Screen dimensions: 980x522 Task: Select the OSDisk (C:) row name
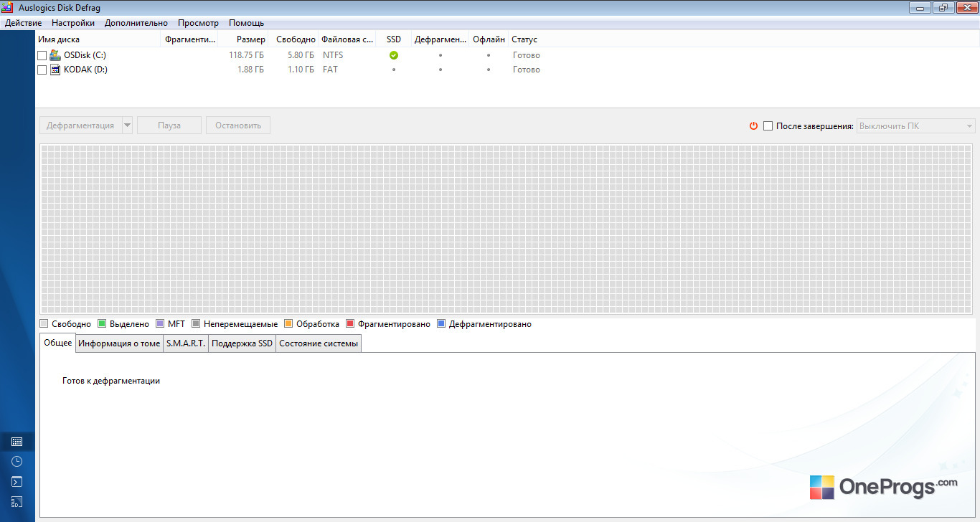(85, 55)
